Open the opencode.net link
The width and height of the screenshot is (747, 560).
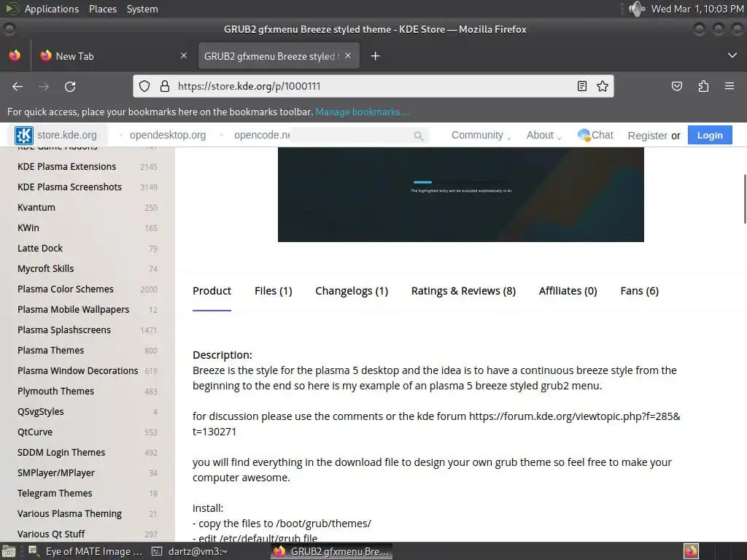point(262,135)
